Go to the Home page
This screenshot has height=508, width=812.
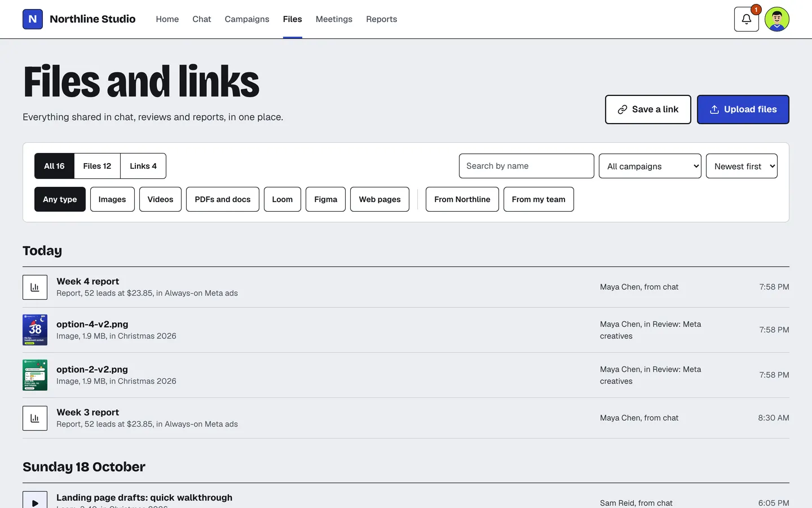tap(167, 19)
